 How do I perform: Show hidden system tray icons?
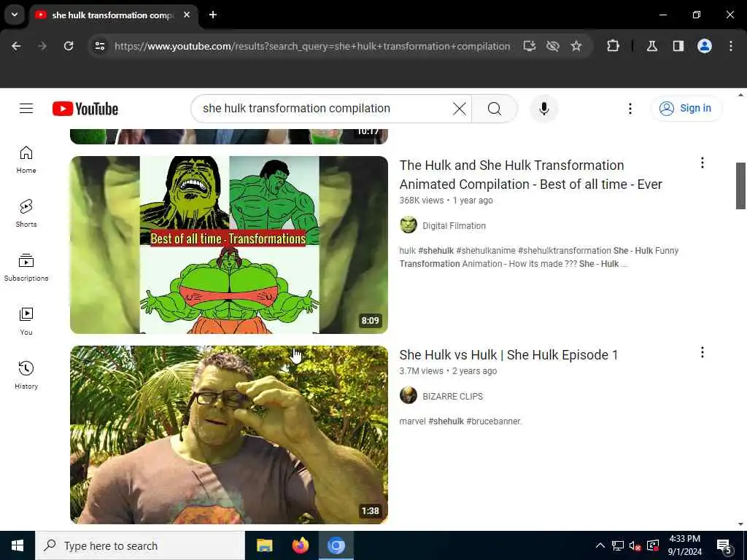coord(600,545)
